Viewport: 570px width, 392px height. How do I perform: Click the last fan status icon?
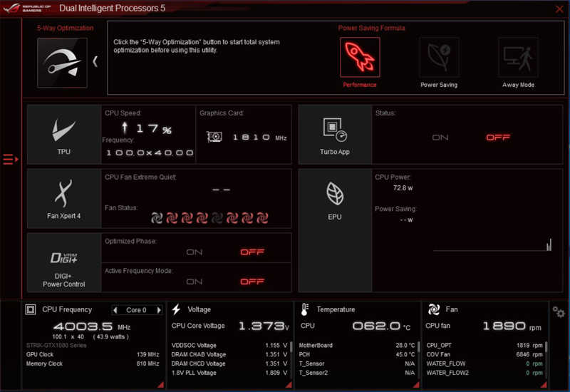pos(262,218)
